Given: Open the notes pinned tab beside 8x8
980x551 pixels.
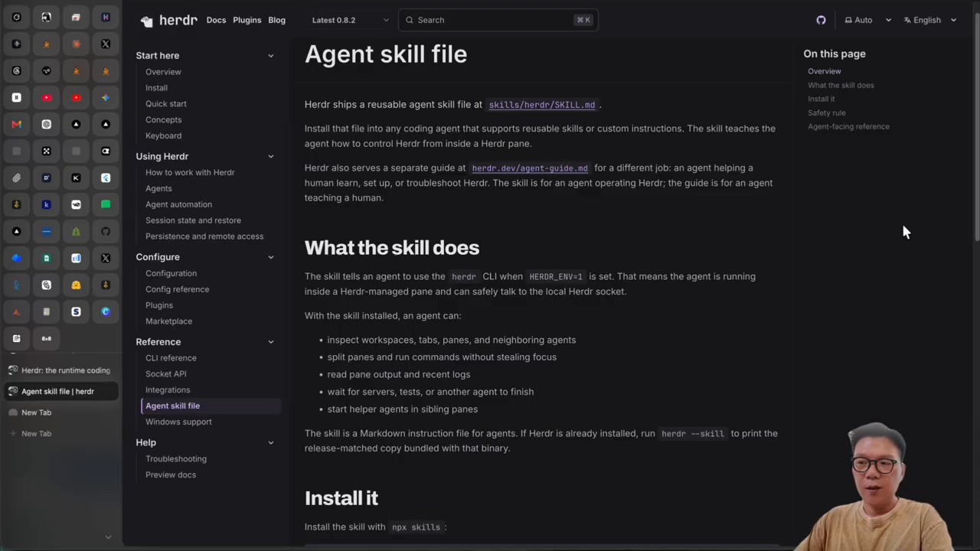Looking at the screenshot, I should (17, 338).
